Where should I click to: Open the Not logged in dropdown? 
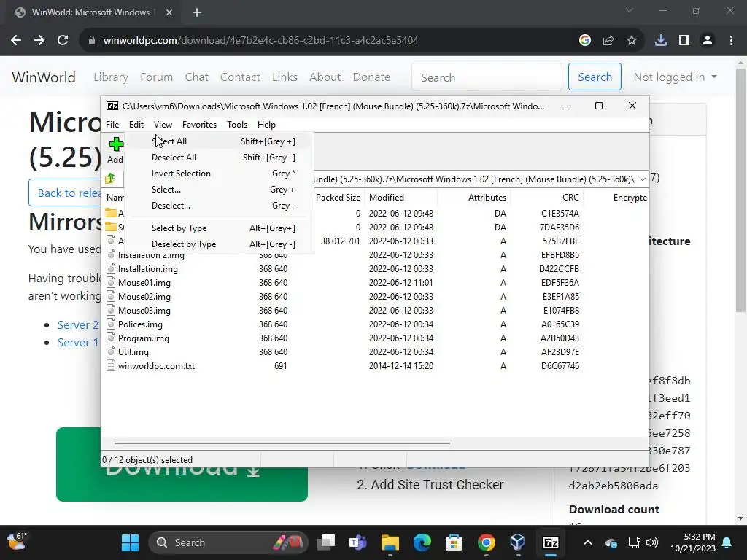tap(675, 77)
